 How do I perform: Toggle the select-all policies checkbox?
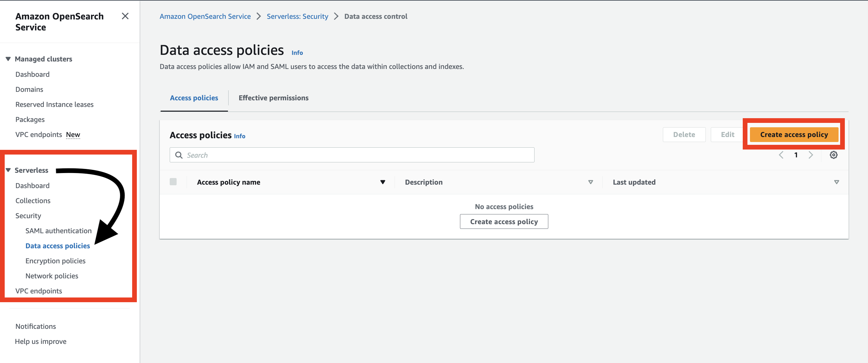pos(173,182)
